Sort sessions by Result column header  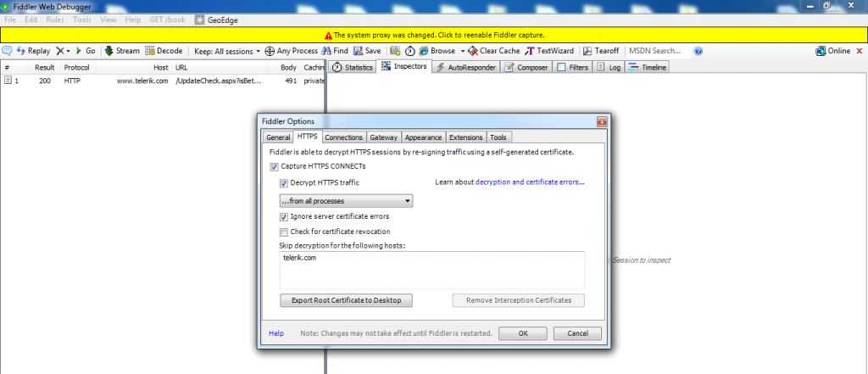44,68
